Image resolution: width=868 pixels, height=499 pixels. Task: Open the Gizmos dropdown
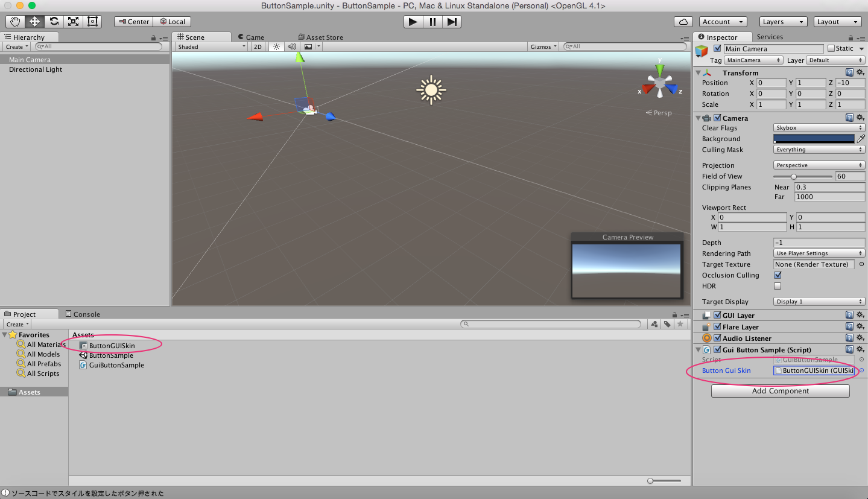[542, 46]
